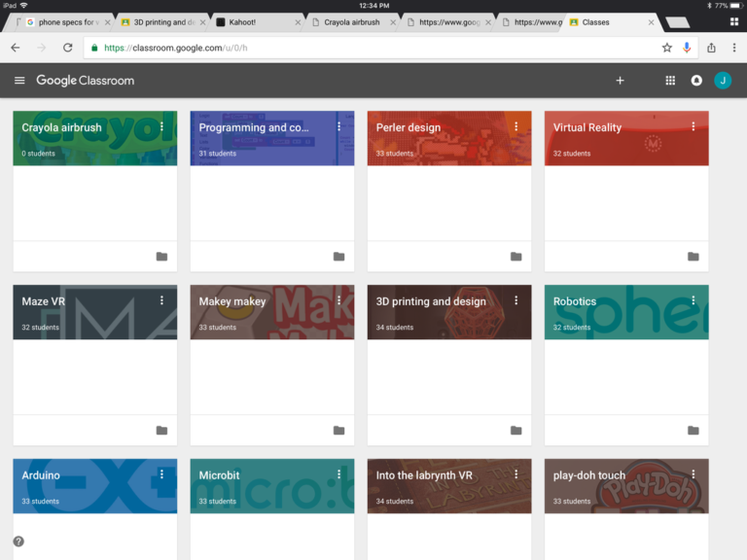
Task: Open the Google Classroom main hamburger menu
Action: click(x=19, y=81)
